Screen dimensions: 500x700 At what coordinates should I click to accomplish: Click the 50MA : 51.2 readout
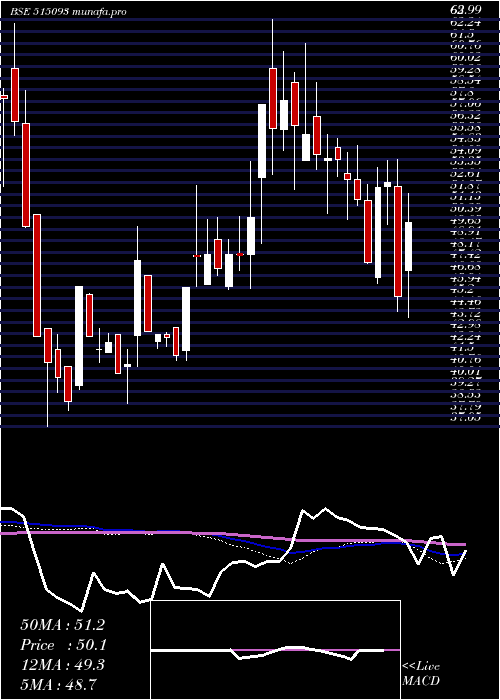62,625
